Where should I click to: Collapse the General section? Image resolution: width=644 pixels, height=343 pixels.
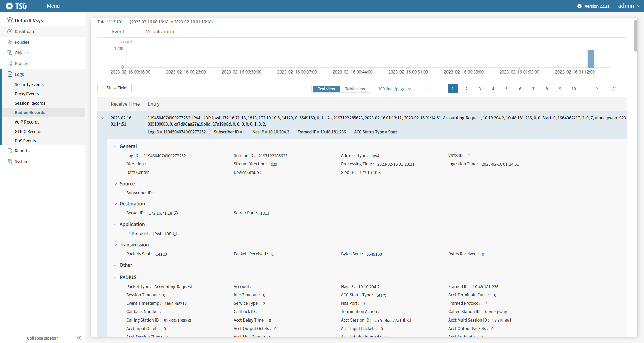coord(115,147)
